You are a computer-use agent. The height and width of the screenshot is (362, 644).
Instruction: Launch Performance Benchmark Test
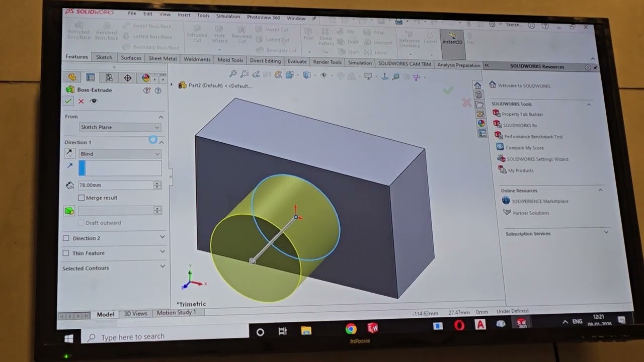(x=533, y=137)
